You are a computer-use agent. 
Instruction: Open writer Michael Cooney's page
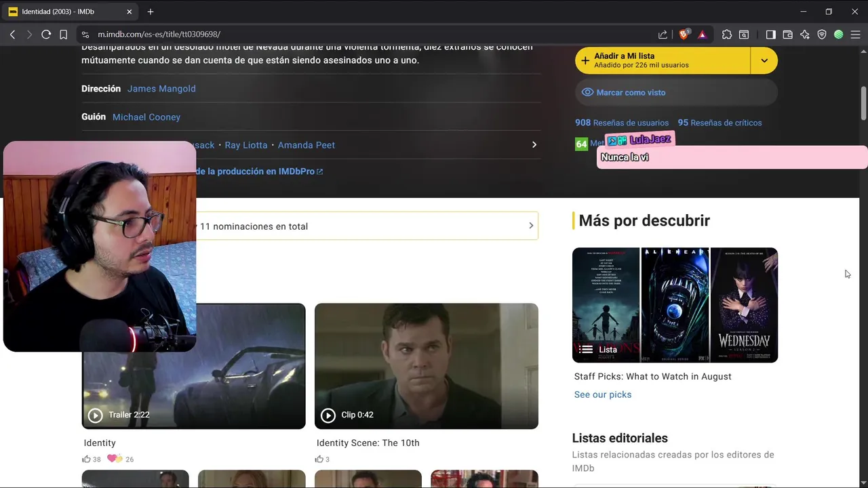coord(146,117)
